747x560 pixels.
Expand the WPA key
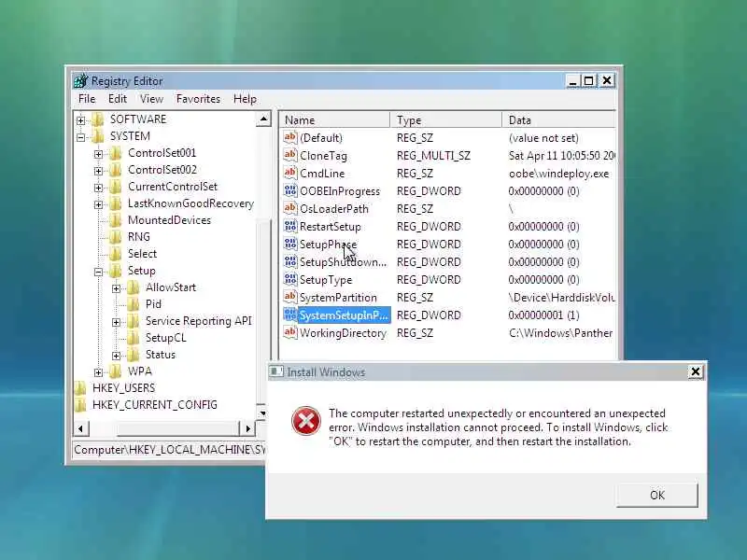99,371
